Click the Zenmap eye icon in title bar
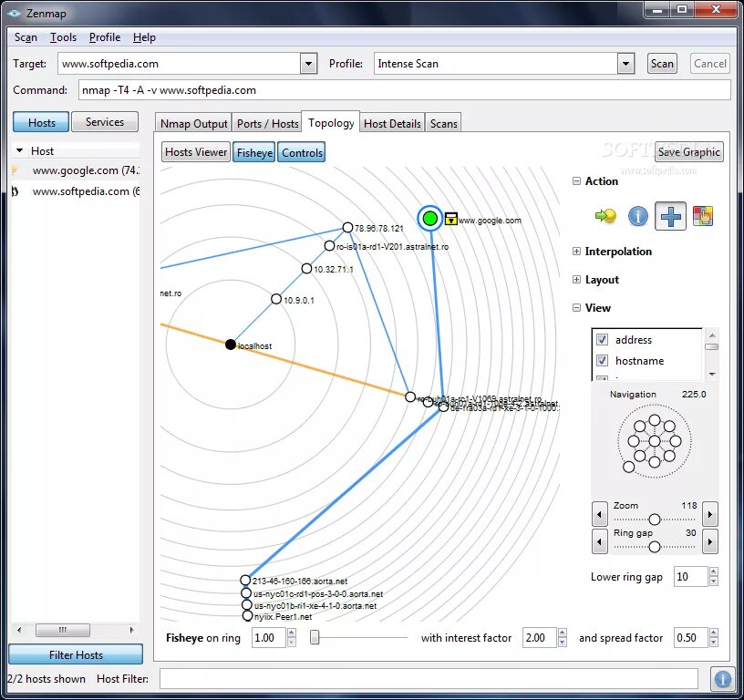Screen dimensions: 744x700 point(15,14)
